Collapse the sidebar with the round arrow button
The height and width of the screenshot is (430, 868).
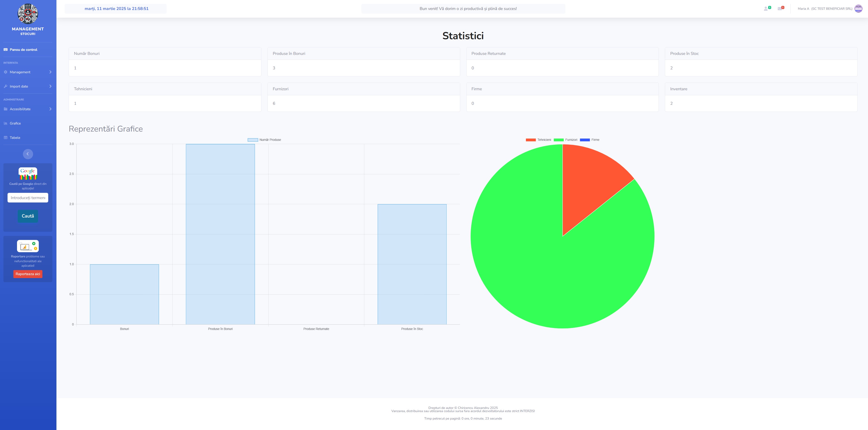tap(28, 154)
